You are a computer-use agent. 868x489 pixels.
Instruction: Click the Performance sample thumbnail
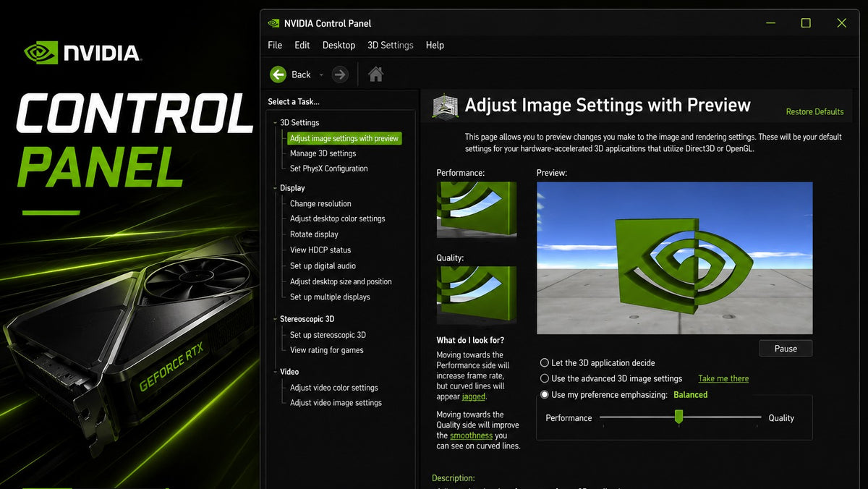point(477,209)
